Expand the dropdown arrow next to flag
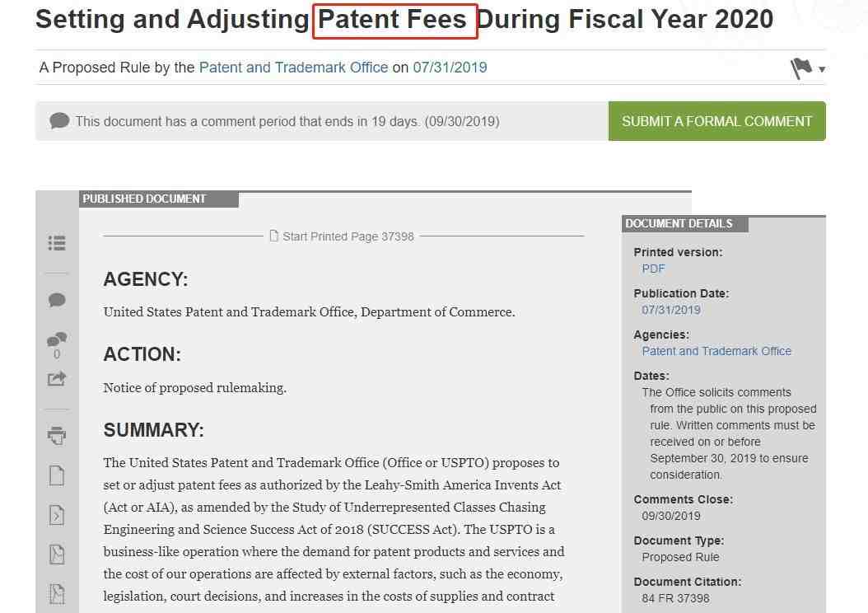 point(822,70)
